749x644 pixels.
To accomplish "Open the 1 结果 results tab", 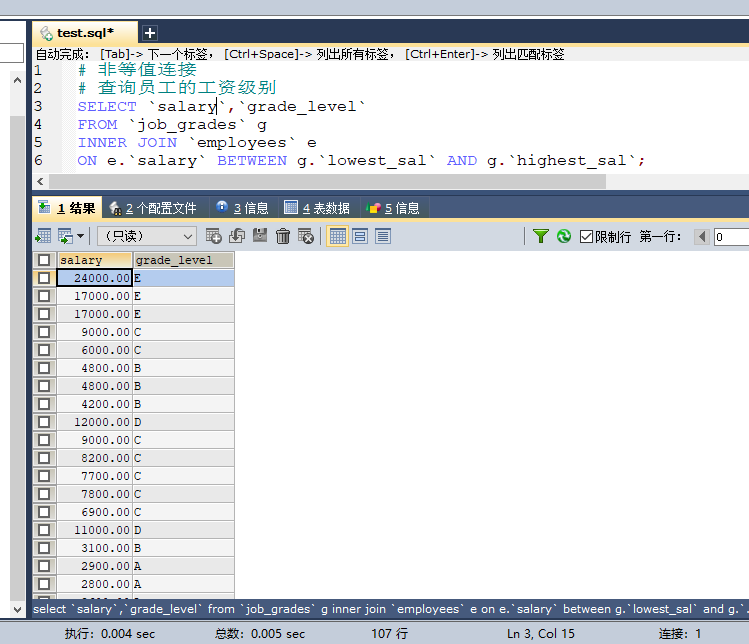I will click(x=67, y=208).
